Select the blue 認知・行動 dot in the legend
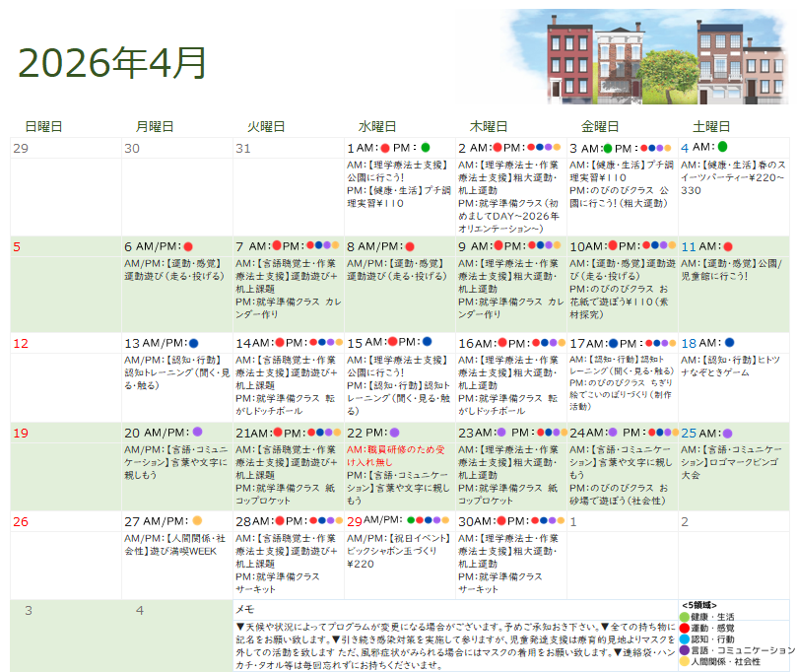The width and height of the screenshot is (797, 672). click(684, 638)
